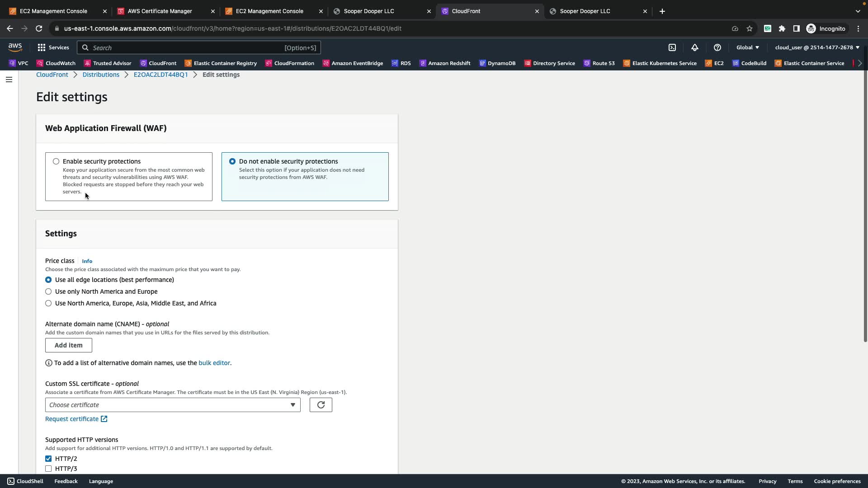Switch to AWS Certificate Manager browser tab
The height and width of the screenshot is (488, 868).
pos(160,11)
